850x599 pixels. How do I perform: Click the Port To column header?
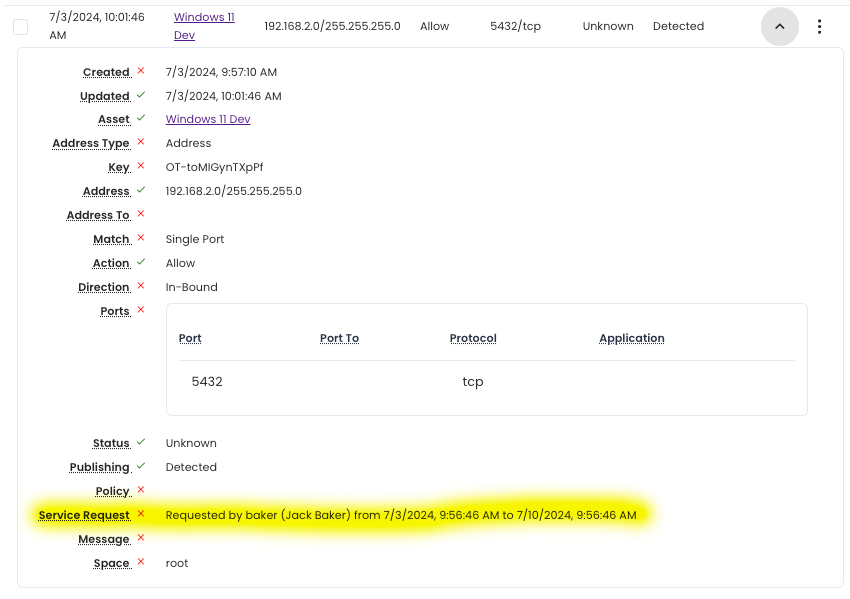[339, 338]
